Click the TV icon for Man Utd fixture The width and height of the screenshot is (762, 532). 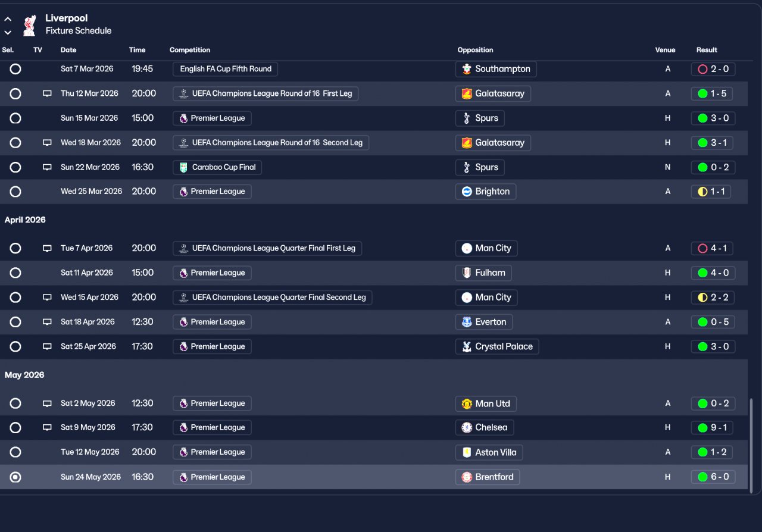pyautogui.click(x=47, y=403)
